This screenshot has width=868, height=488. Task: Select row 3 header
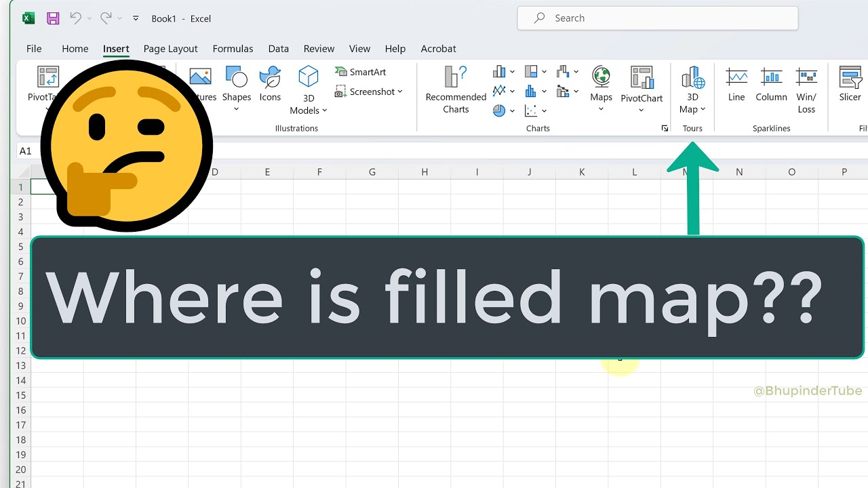pyautogui.click(x=21, y=217)
